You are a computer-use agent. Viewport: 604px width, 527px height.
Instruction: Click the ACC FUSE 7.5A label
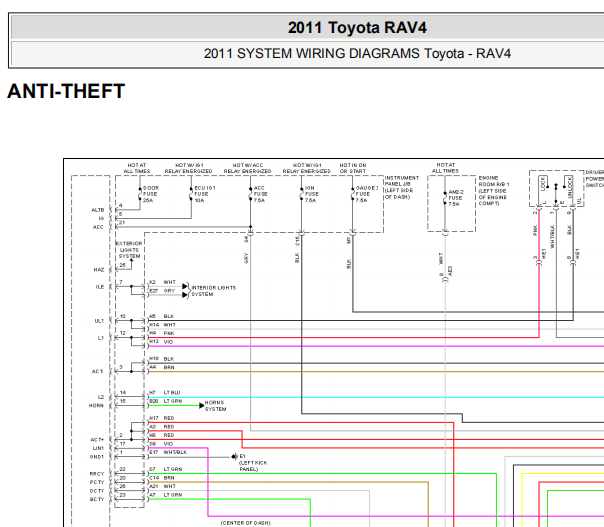(260, 194)
